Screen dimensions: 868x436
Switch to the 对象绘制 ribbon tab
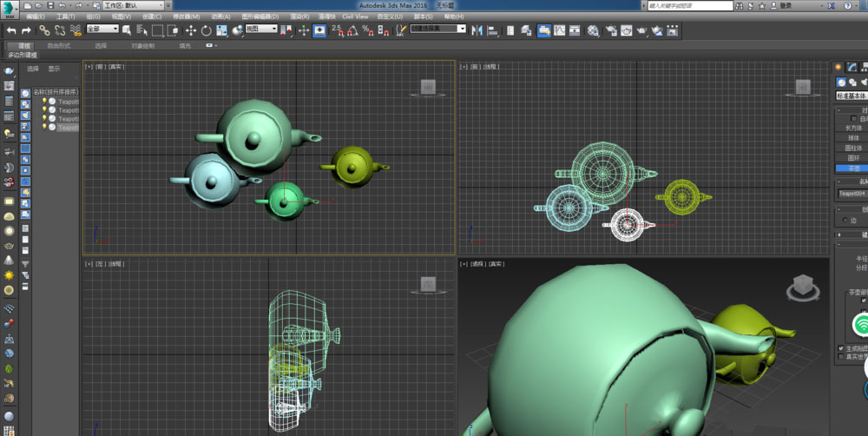142,45
